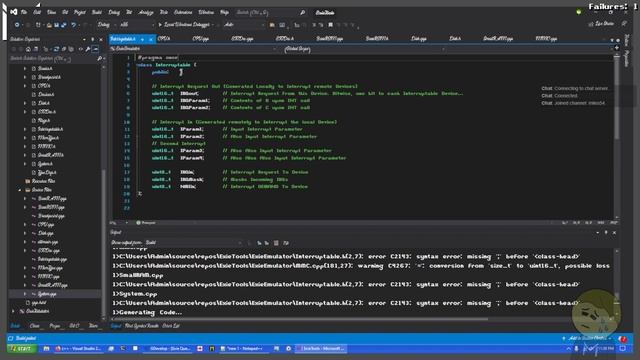Toggle Preview Selected Items in Solution Explorer
640x360 pixels.
click(96, 49)
